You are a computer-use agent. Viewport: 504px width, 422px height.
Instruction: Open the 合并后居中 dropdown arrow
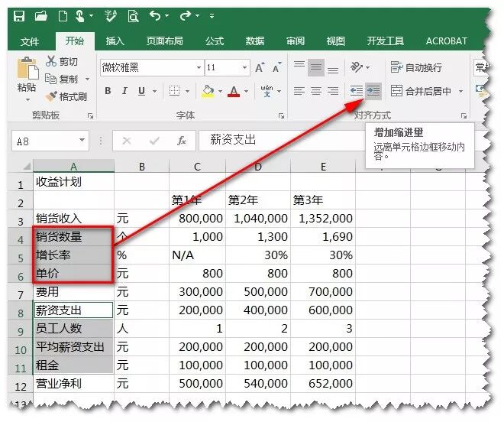click(461, 92)
